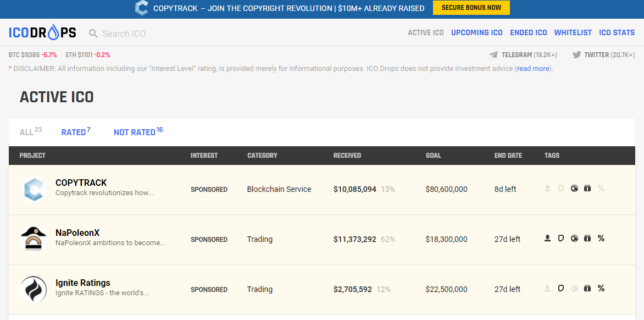Click the CATEGORY column header
The width and height of the screenshot is (644, 320).
pyautogui.click(x=262, y=155)
